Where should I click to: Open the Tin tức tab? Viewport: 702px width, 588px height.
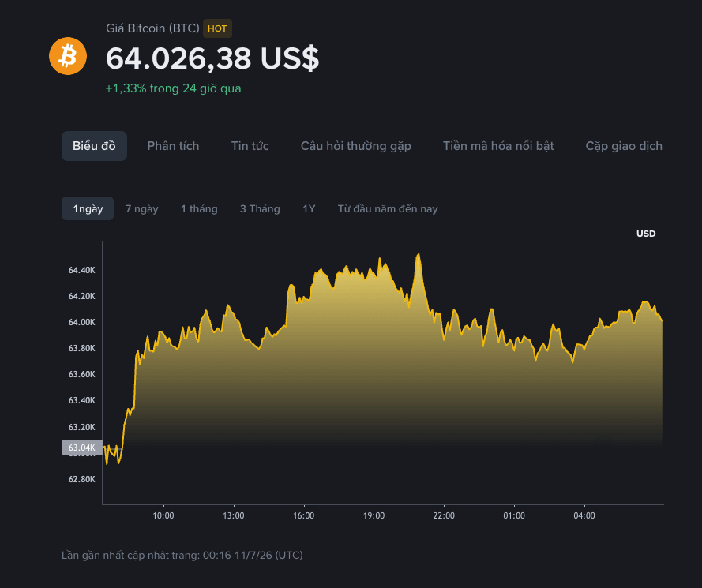coord(250,146)
